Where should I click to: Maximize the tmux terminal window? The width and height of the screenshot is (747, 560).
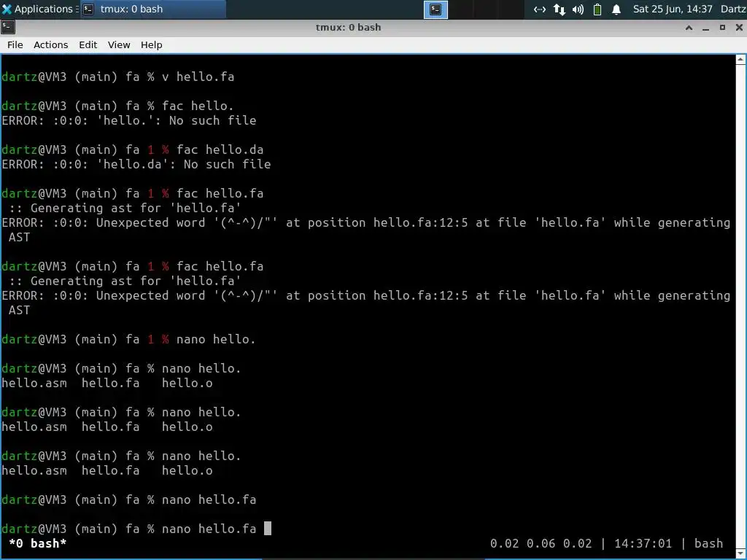(x=722, y=28)
